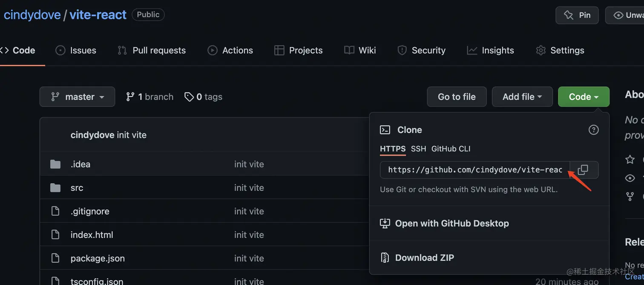644x285 pixels.
Task: Select the SSH clone tab
Action: pos(418,149)
